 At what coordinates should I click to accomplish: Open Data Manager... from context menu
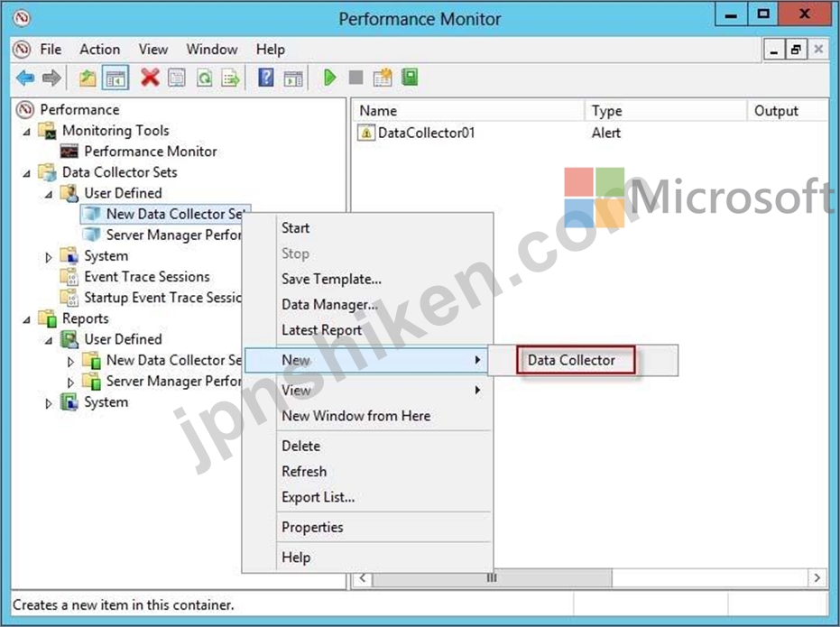coord(368,304)
